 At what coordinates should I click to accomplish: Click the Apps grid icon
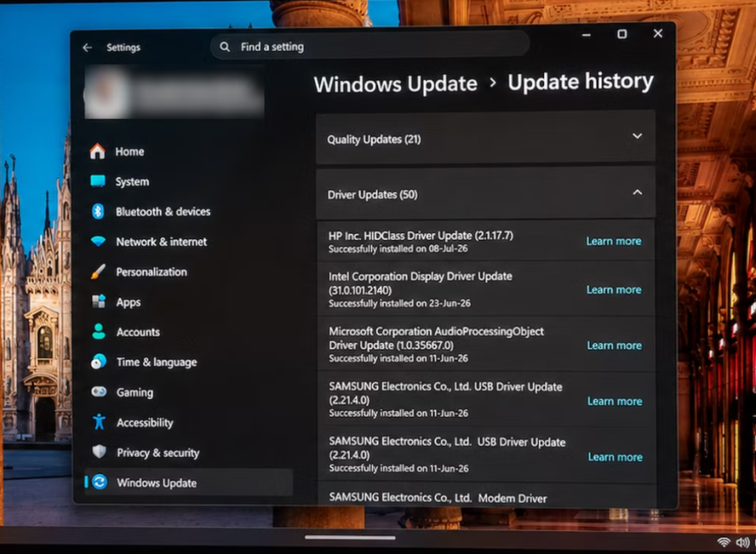coord(98,302)
